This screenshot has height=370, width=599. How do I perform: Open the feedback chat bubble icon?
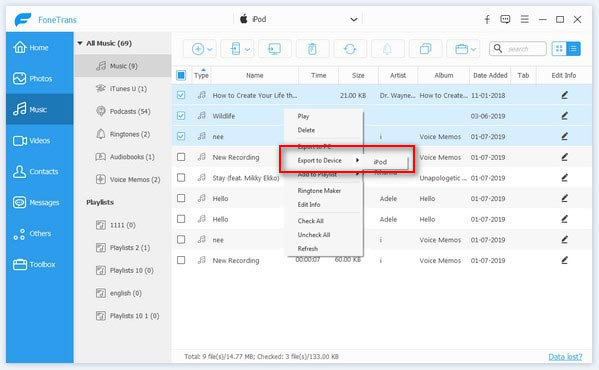point(505,19)
